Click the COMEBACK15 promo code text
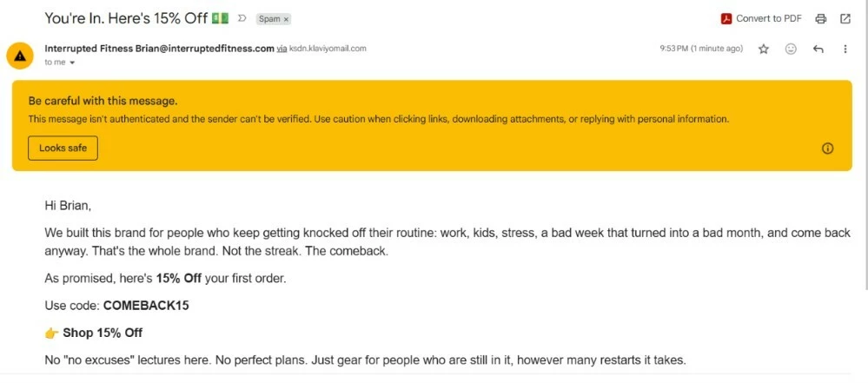 tap(146, 306)
